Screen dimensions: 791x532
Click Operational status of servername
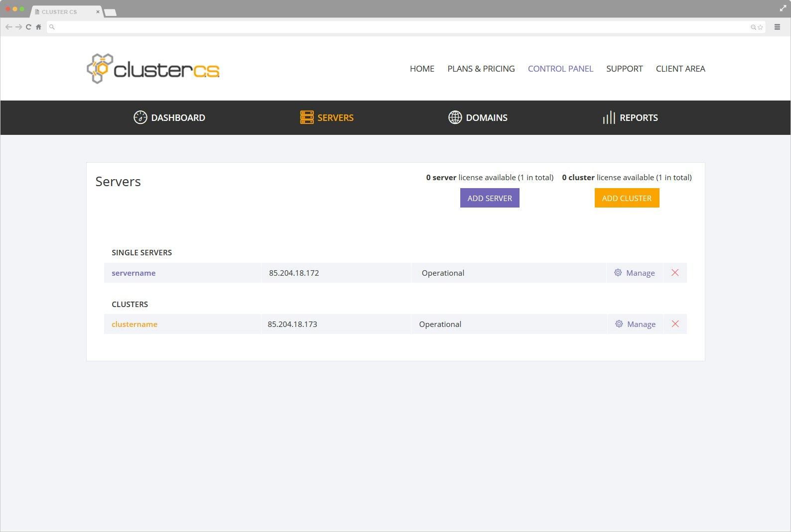443,273
